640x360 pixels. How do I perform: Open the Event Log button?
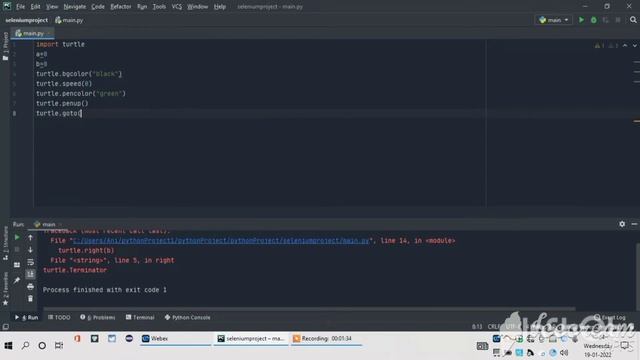pos(610,317)
